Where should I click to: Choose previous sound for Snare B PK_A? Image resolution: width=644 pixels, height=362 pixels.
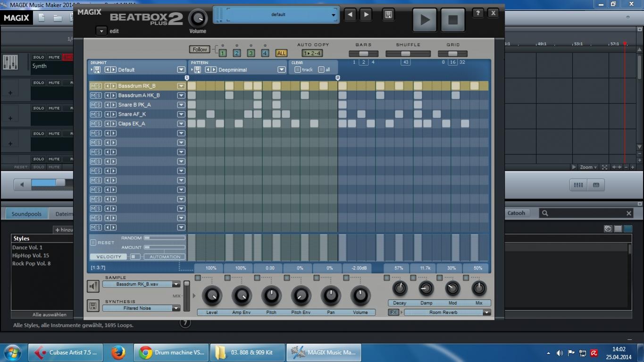tap(108, 105)
